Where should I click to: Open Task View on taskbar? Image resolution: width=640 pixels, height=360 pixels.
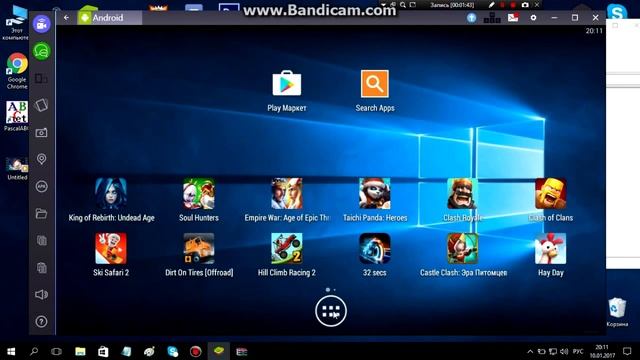57,351
